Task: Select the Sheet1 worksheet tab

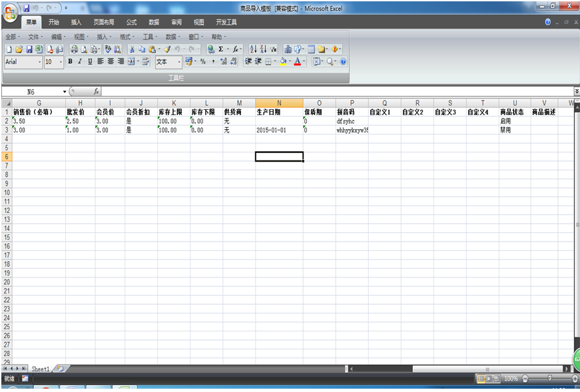Action: click(x=41, y=368)
